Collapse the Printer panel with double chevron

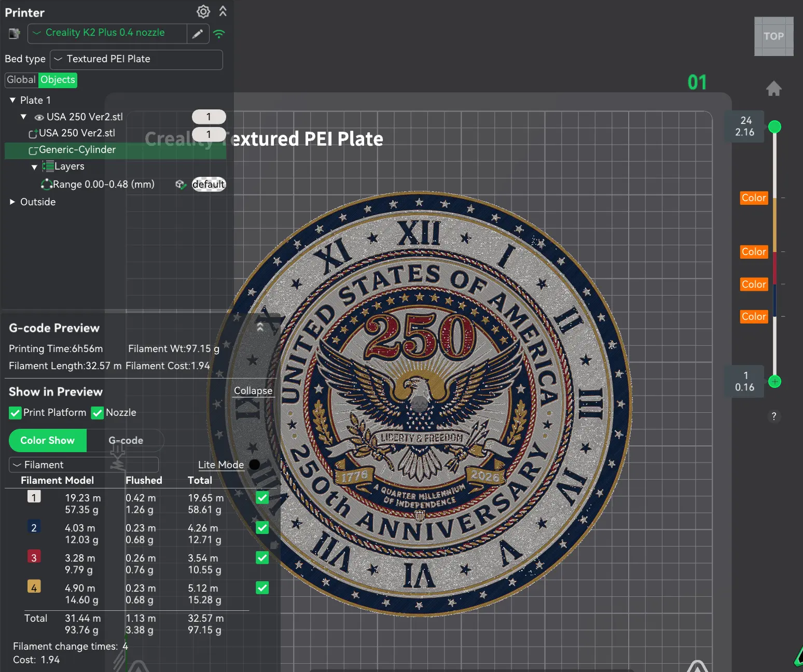[223, 11]
